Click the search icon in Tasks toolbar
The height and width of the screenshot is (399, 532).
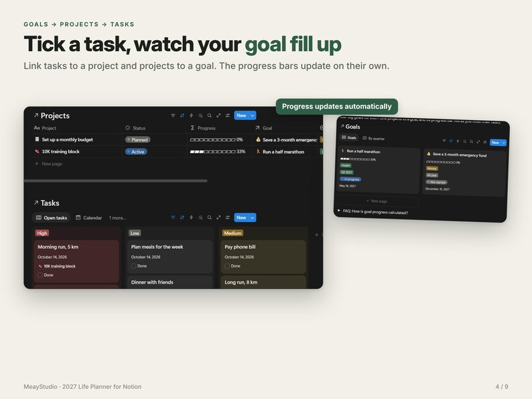click(209, 217)
